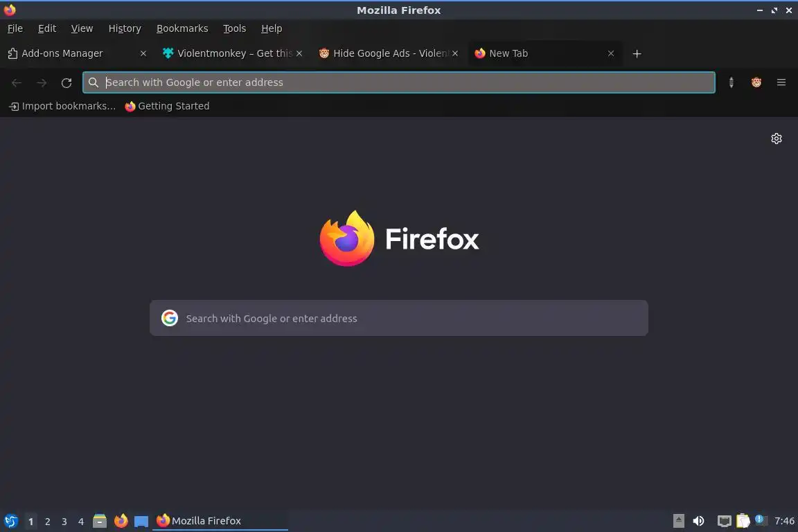The height and width of the screenshot is (532, 798).
Task: Open the clipboard manager tray icon
Action: (x=743, y=521)
